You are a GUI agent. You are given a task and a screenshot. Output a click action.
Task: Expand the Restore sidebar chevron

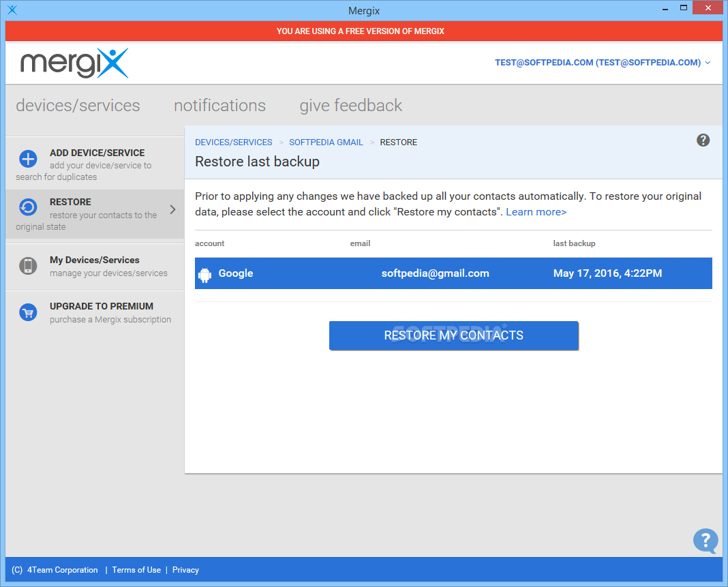[172, 209]
